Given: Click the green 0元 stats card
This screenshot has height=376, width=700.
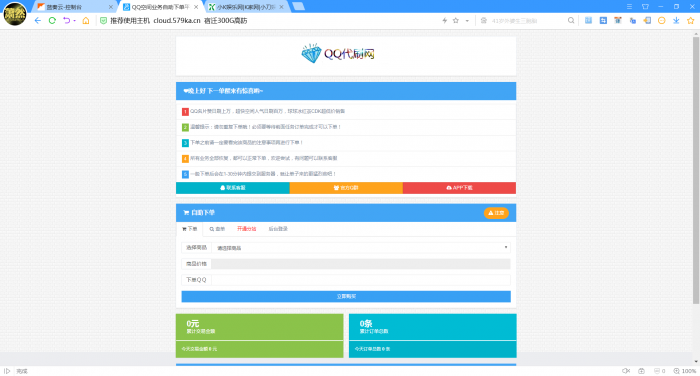Looking at the screenshot, I should point(259,336).
